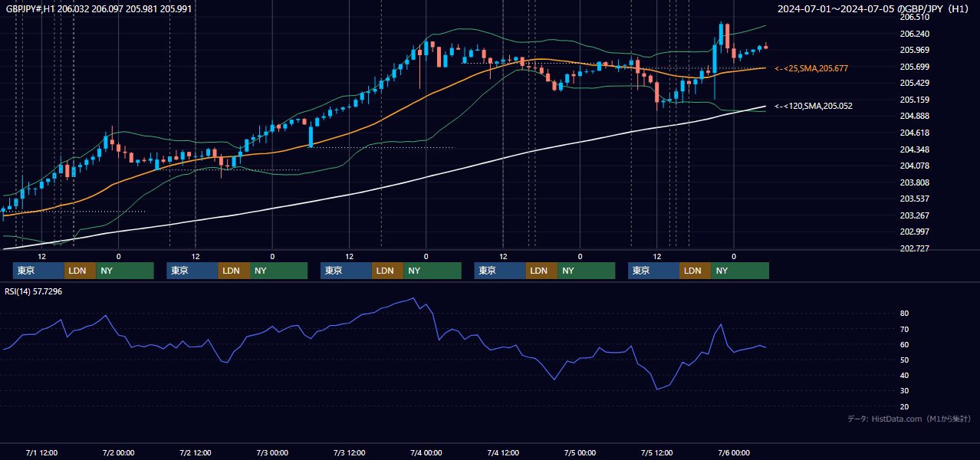Click the RSI(14) 57.7296 indicator label
The image size is (980, 460).
34,291
